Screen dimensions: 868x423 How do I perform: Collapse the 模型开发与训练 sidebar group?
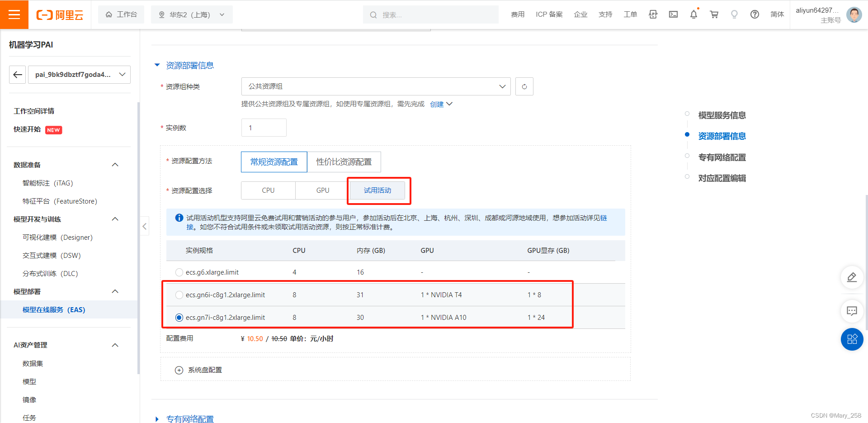(x=115, y=219)
